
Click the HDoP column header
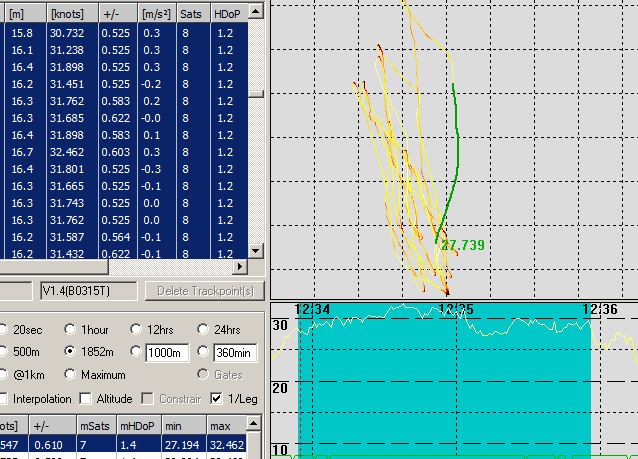pos(226,15)
